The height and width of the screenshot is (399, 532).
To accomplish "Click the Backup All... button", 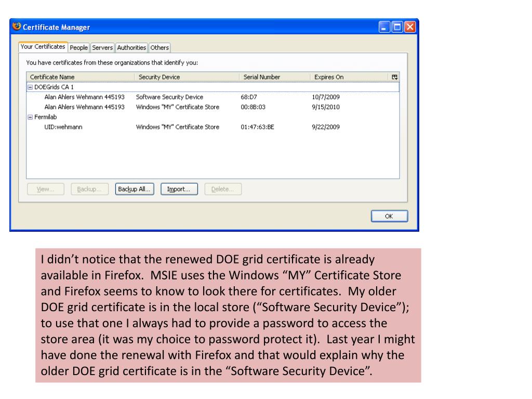I will pos(135,189).
